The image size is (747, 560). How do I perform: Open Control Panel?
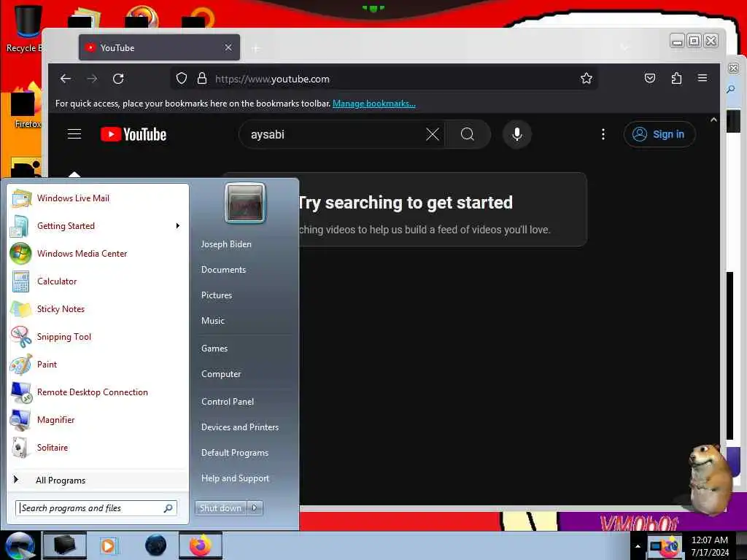pos(228,402)
